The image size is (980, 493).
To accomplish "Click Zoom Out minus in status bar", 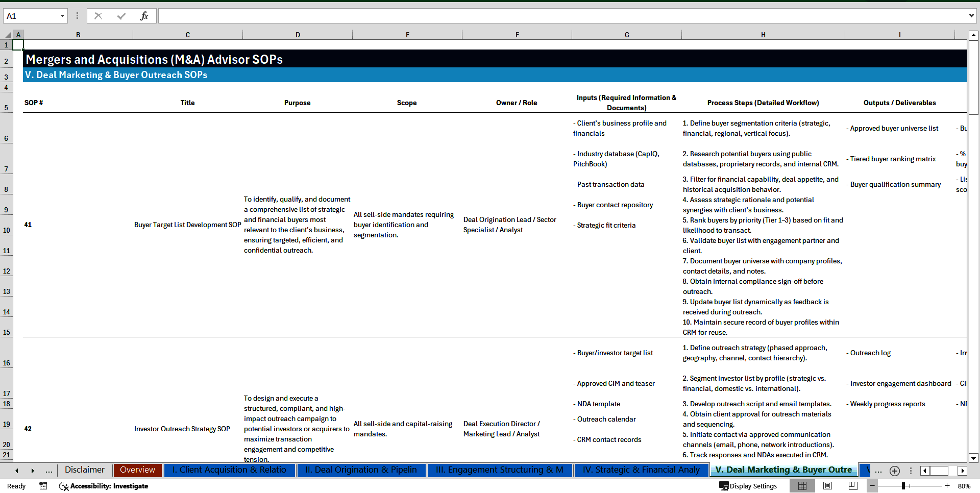I will click(872, 486).
